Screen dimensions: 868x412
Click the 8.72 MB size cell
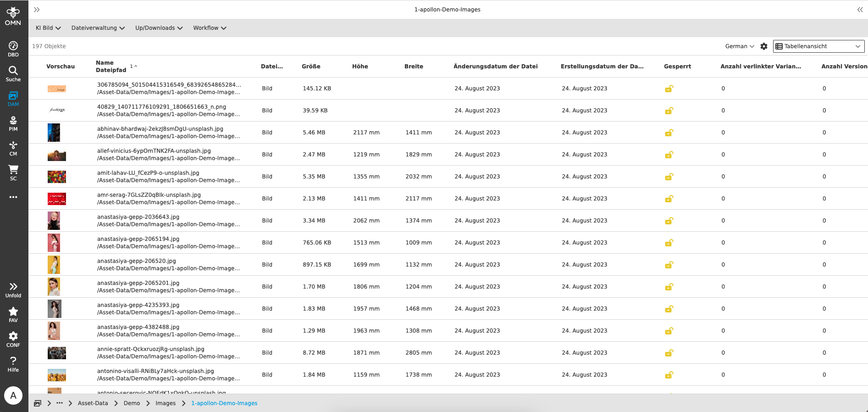pyautogui.click(x=314, y=353)
